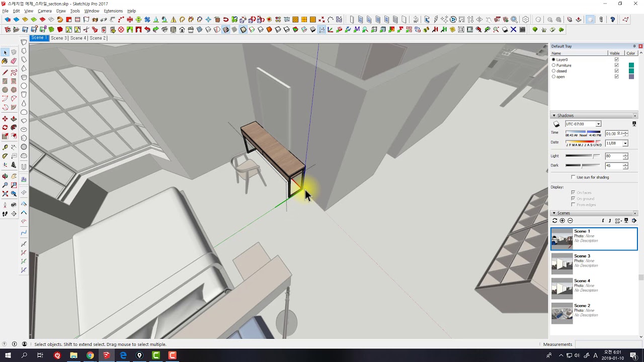
Task: Uncheck visibility for open layer
Action: tap(616, 76)
